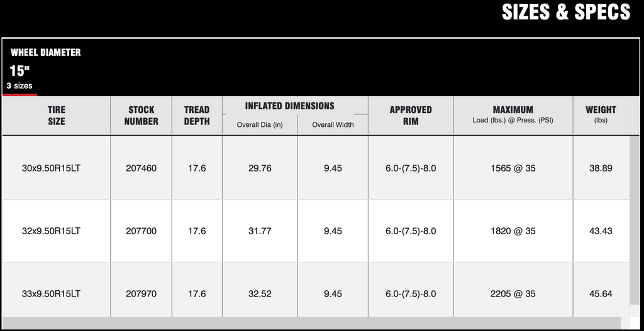
Task: Click stock number 207460
Action: [x=142, y=168]
